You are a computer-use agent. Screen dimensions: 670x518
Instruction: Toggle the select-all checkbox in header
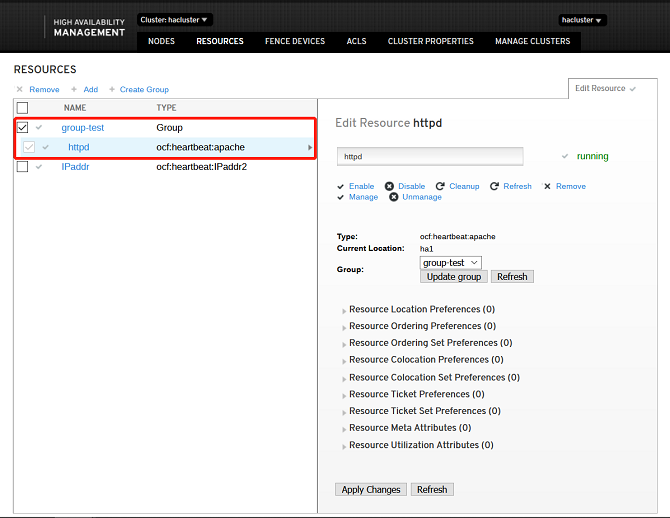pyautogui.click(x=22, y=107)
